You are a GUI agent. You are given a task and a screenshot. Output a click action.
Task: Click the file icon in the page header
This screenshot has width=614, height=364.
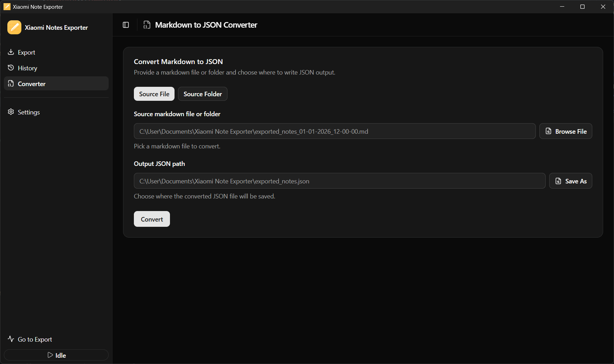147,25
